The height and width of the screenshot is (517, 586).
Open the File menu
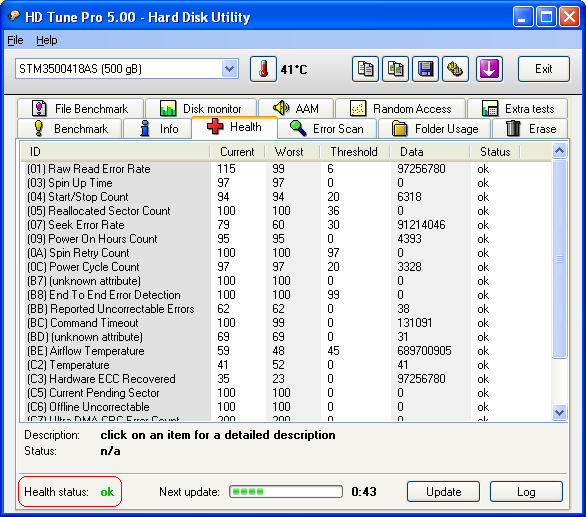15,40
